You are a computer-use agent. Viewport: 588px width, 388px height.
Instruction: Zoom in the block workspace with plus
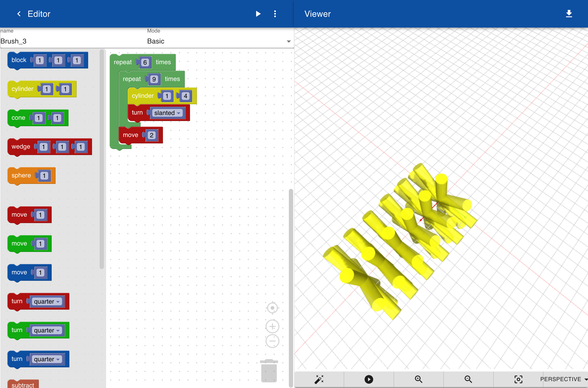tap(272, 326)
